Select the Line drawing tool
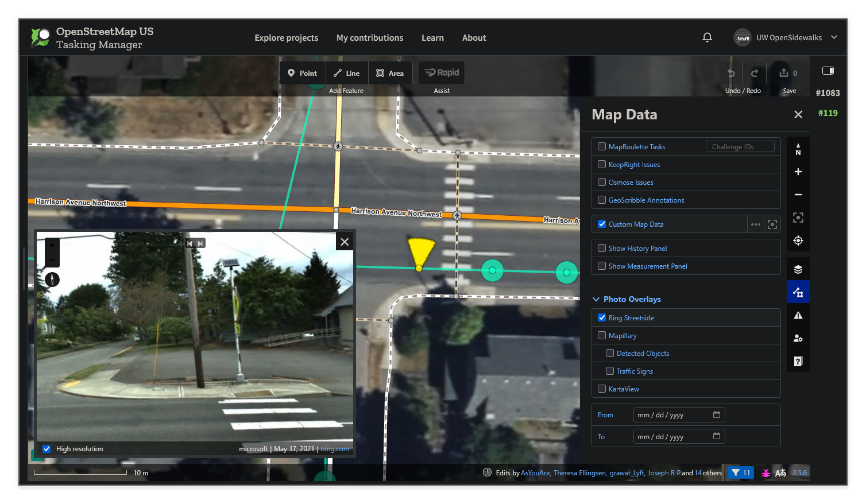The image size is (866, 504). click(346, 73)
